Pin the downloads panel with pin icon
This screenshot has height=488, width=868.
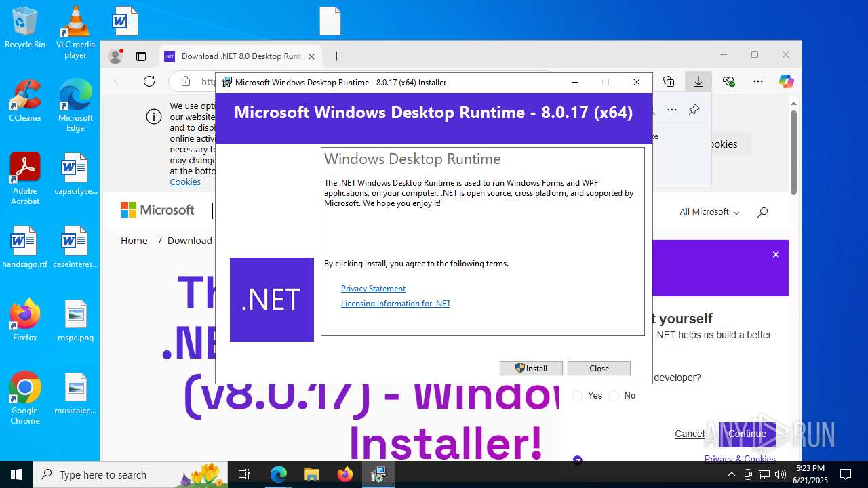(x=694, y=109)
